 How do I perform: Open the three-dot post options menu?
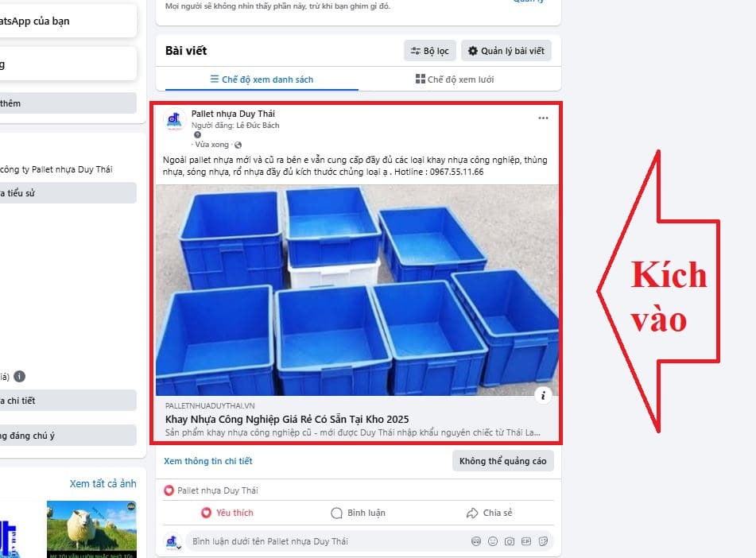pos(543,118)
